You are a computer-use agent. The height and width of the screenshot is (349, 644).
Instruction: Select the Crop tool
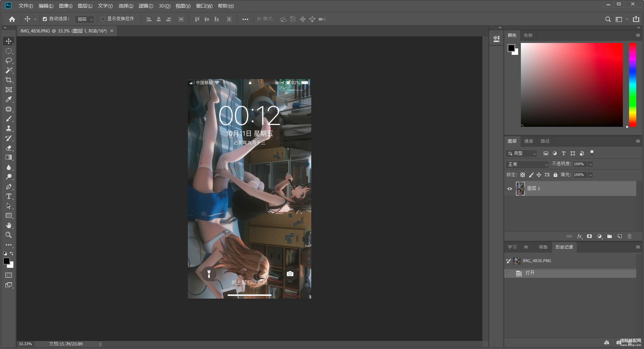click(x=9, y=80)
